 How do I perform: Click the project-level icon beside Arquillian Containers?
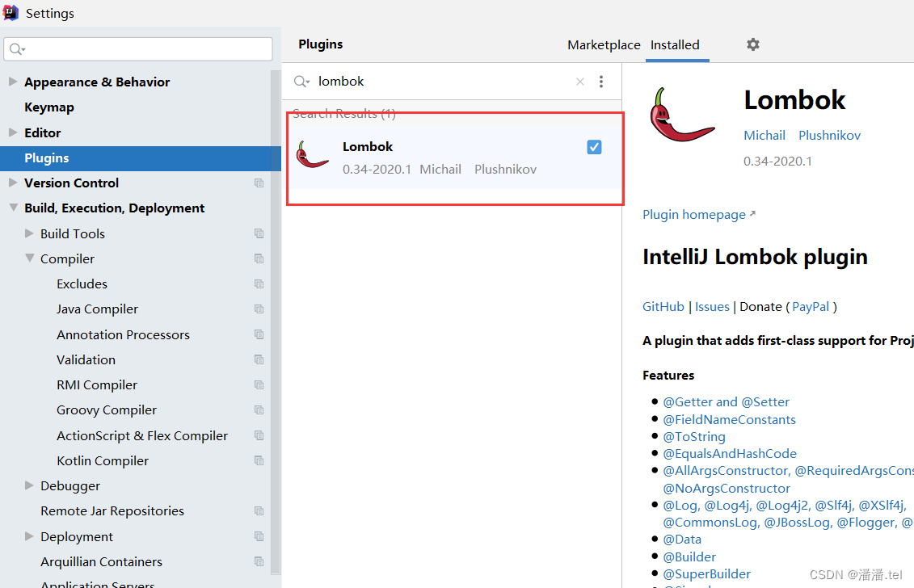[x=259, y=562]
